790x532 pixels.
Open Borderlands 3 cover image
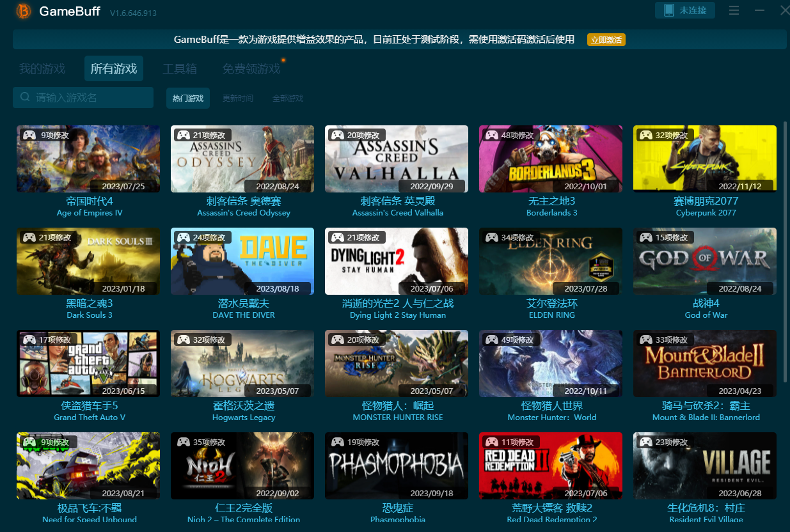551,159
